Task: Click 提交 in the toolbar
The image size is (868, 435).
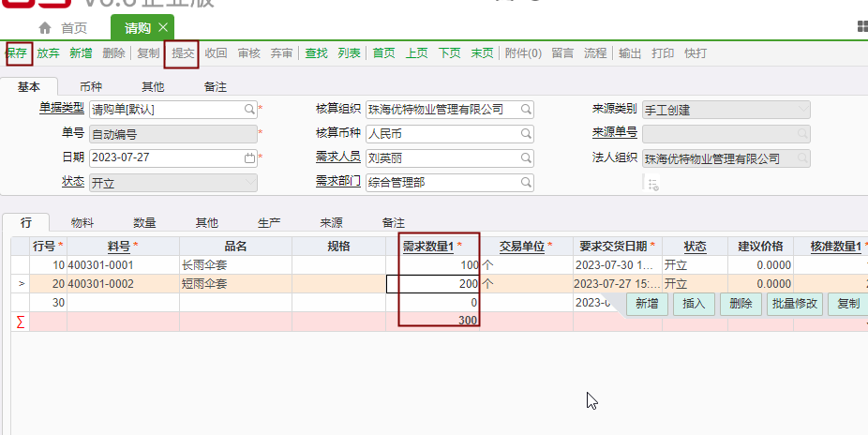Action: tap(183, 53)
